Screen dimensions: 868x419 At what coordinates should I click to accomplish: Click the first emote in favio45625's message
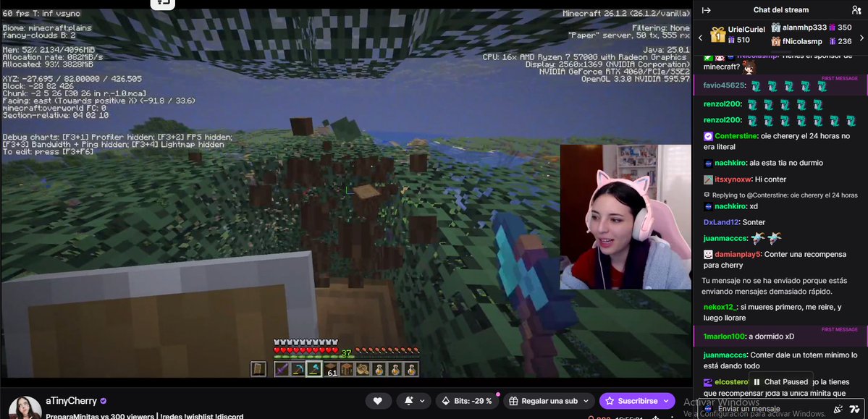click(757, 86)
